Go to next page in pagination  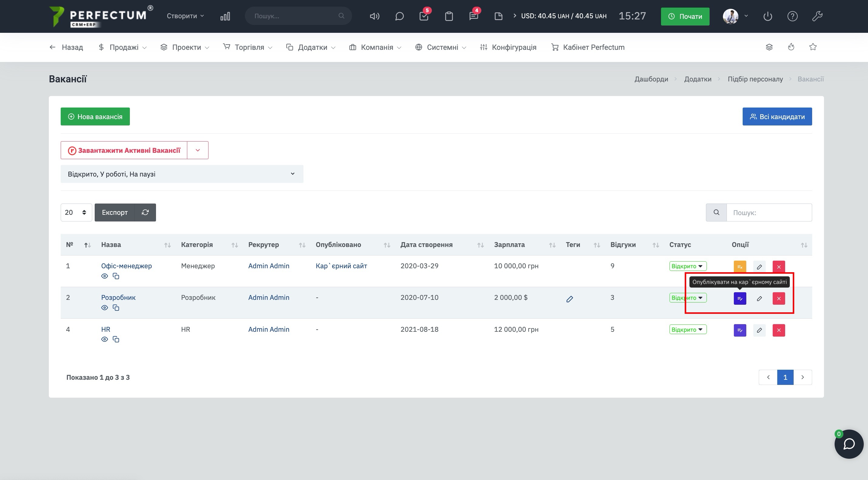click(x=802, y=377)
